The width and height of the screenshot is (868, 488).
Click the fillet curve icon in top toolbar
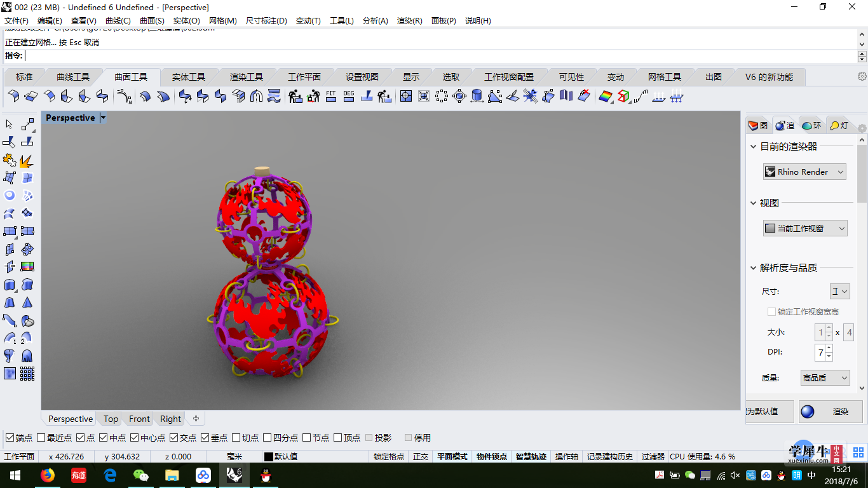tap(124, 96)
